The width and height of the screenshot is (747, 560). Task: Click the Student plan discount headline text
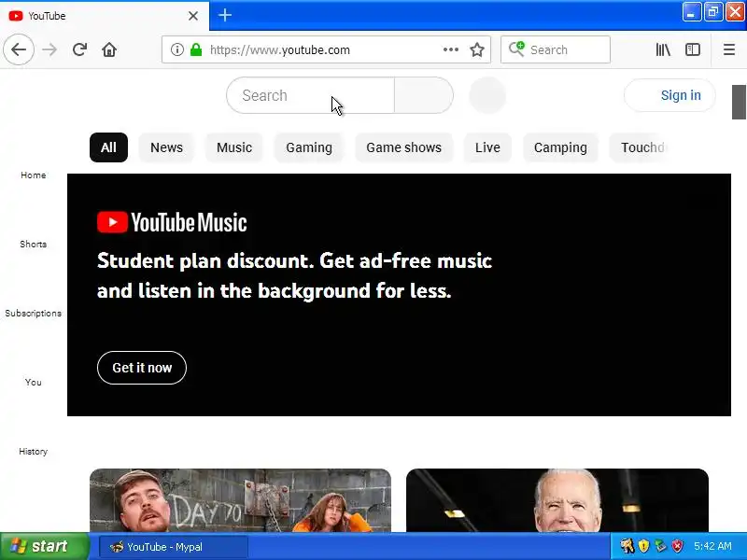pyautogui.click(x=294, y=275)
